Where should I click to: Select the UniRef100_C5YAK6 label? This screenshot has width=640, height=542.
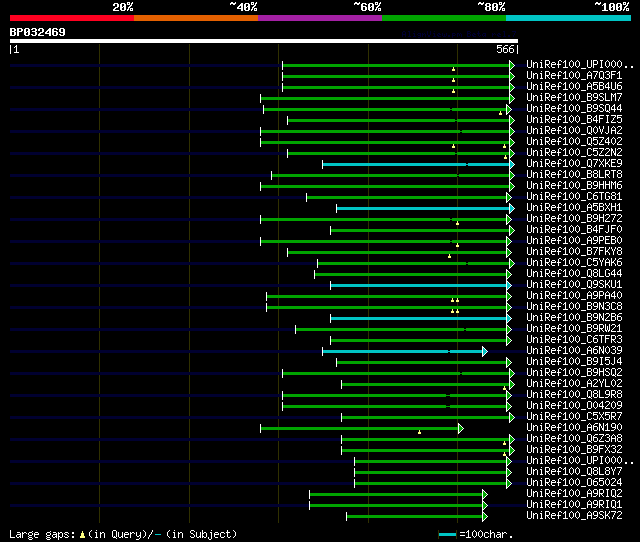pos(574,263)
